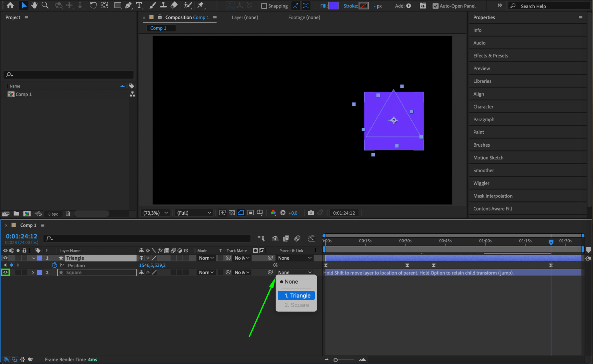This screenshot has height=364, width=593.
Task: Select the Rectangle shape tool
Action: pyautogui.click(x=117, y=5)
